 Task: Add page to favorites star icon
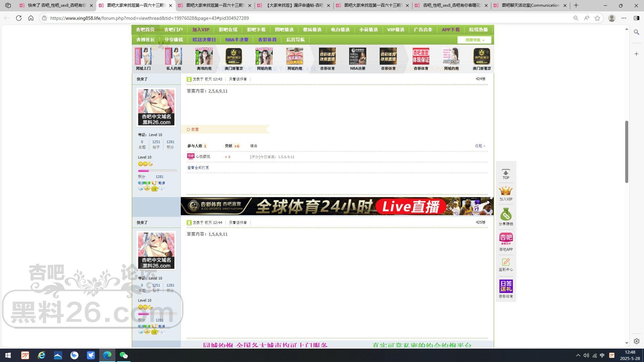click(x=597, y=18)
